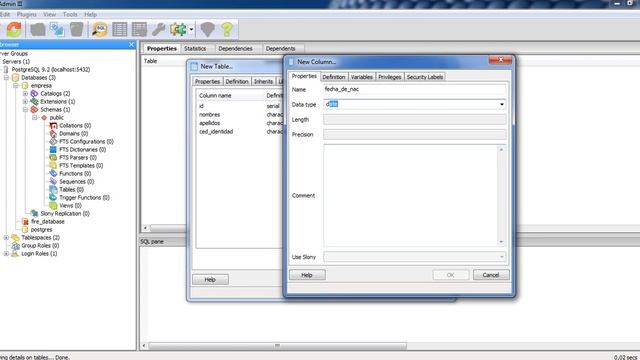Open New Column Definition tab
The image size is (640, 360).
tap(334, 77)
